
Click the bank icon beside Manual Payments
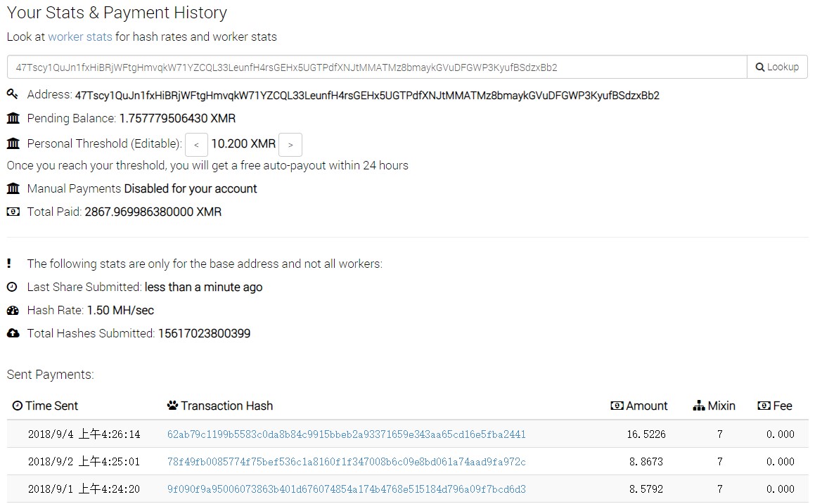[13, 188]
